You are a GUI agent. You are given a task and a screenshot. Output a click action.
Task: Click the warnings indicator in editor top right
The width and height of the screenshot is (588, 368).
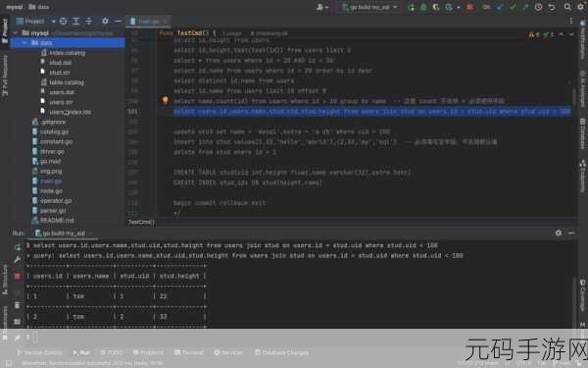(x=534, y=34)
